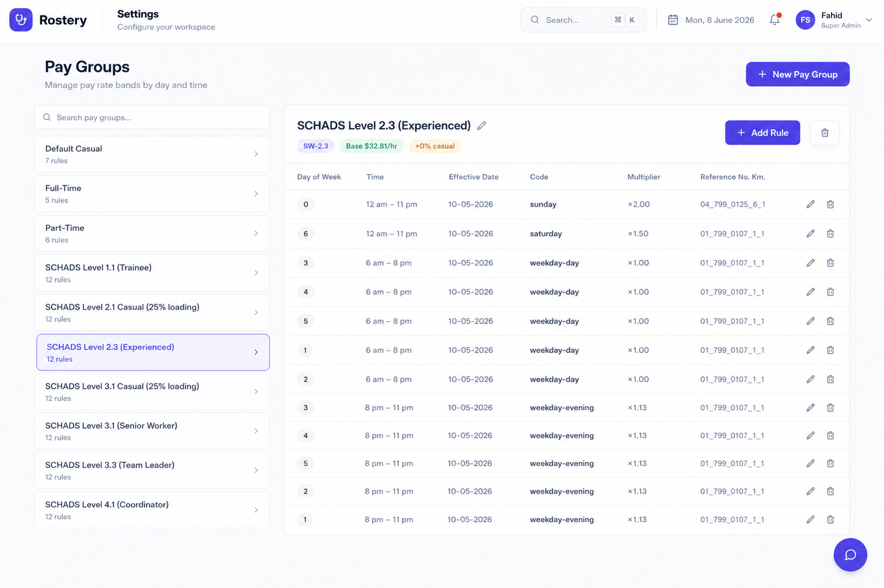Select SCHADS Level 3.3 (Team Leader) group
The image size is (884, 588).
(152, 470)
